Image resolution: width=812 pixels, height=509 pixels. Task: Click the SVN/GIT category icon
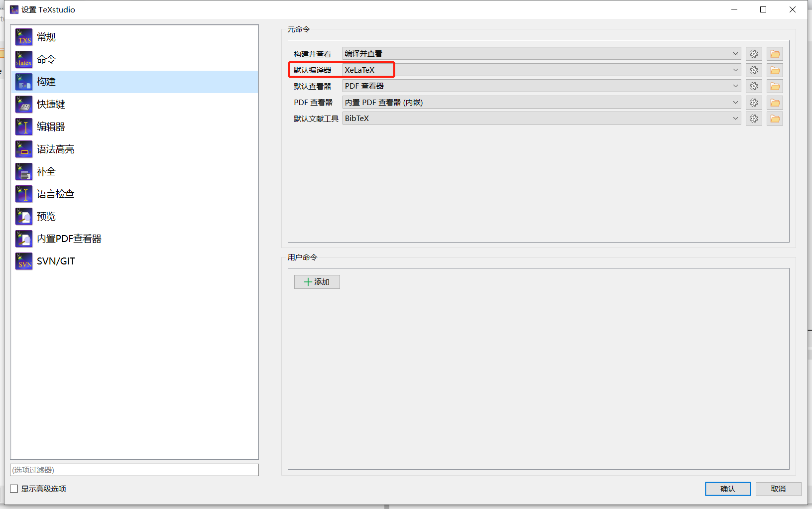pos(24,261)
